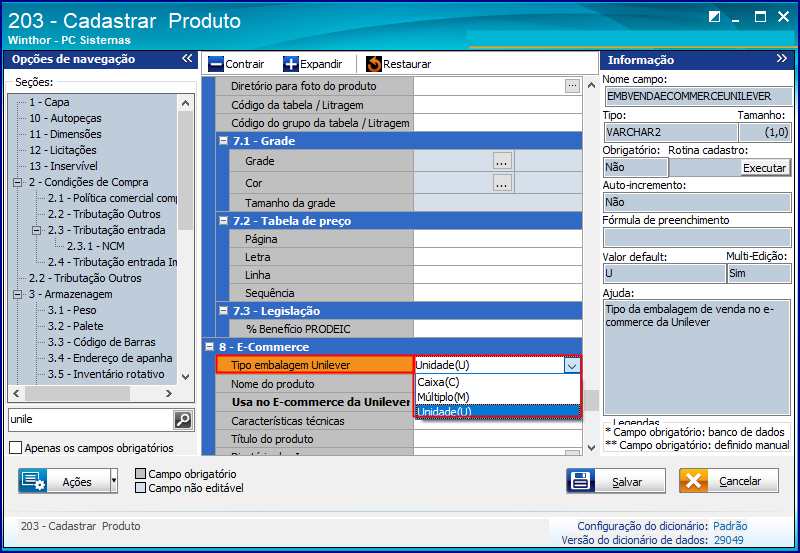Select tree item 3.2 - Palete

pyautogui.click(x=76, y=326)
